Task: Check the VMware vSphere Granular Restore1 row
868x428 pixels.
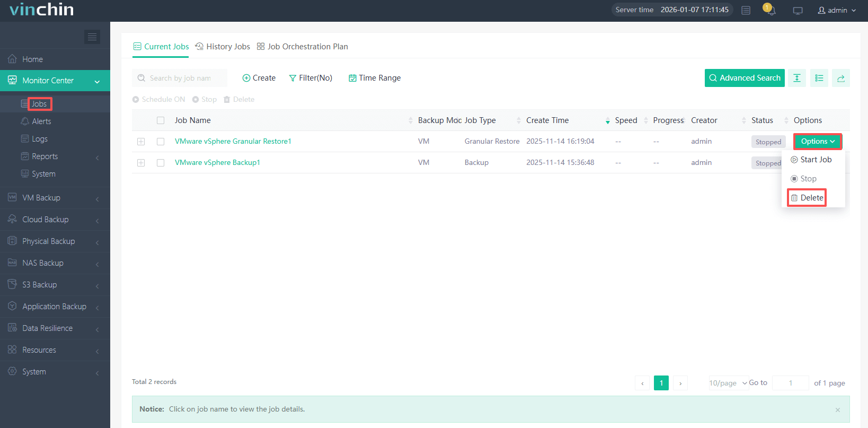Action: pos(161,142)
